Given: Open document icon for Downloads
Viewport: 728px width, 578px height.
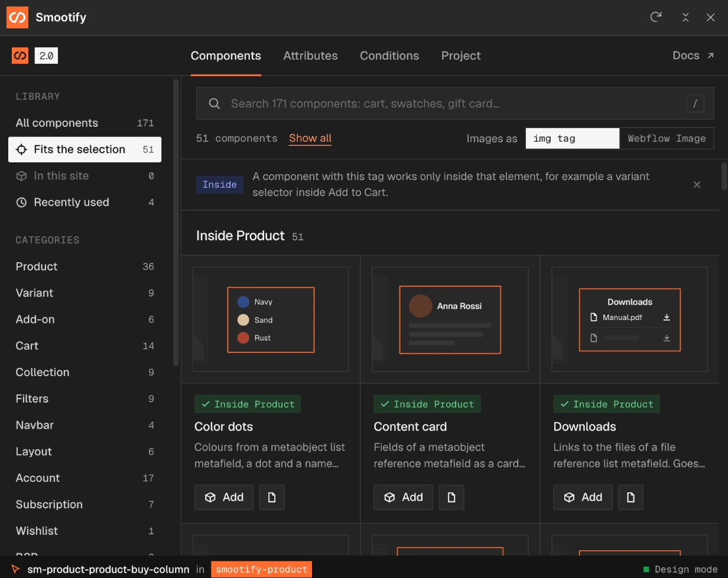Looking at the screenshot, I should (630, 497).
